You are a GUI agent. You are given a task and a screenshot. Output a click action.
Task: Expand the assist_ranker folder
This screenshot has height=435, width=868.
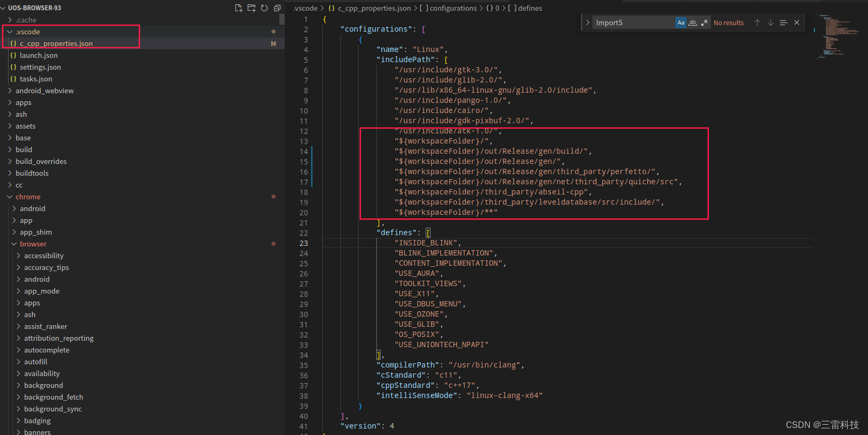point(142,326)
